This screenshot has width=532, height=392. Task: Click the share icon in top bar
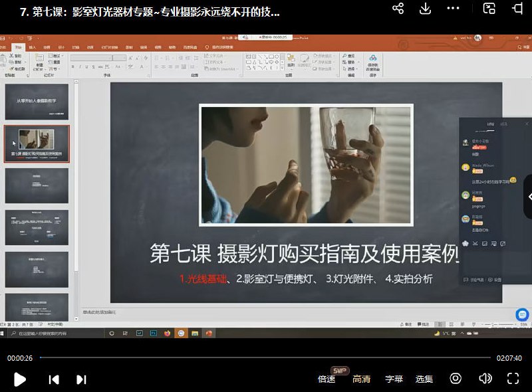pos(398,9)
